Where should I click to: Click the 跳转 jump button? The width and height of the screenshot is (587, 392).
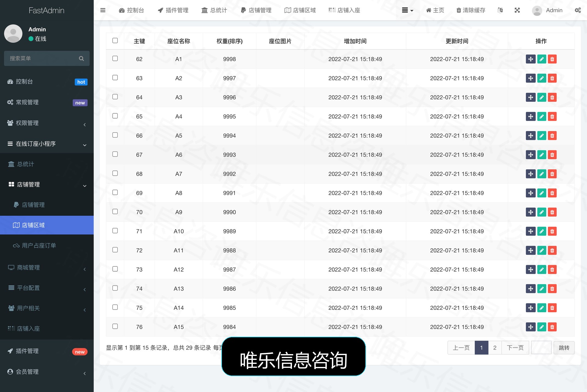pos(564,348)
